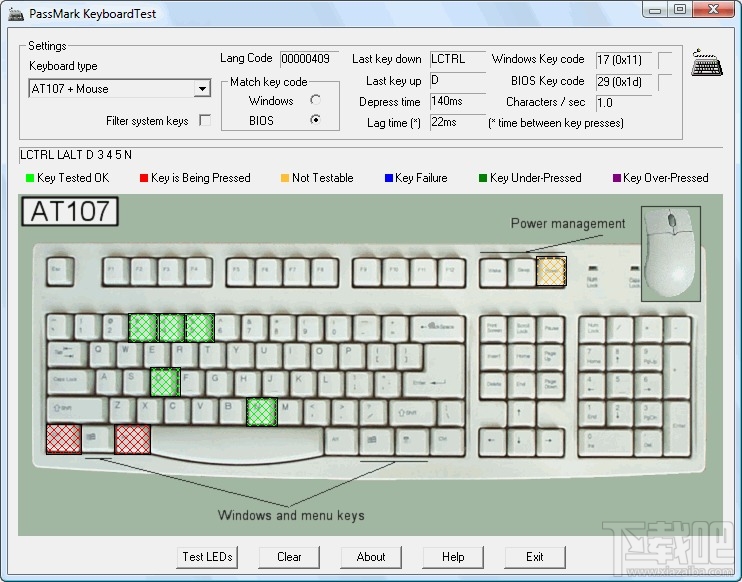
Task: Click the red Left Ctrl key
Action: tap(64, 439)
